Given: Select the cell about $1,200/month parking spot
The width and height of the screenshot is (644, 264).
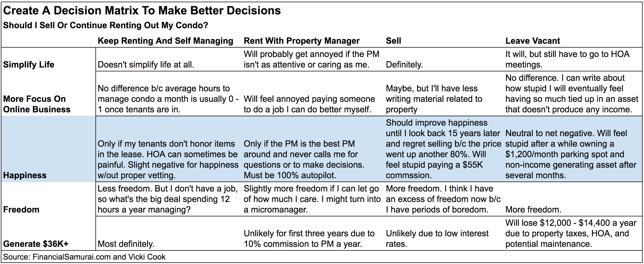Looking at the screenshot, I should pyautogui.click(x=571, y=154).
